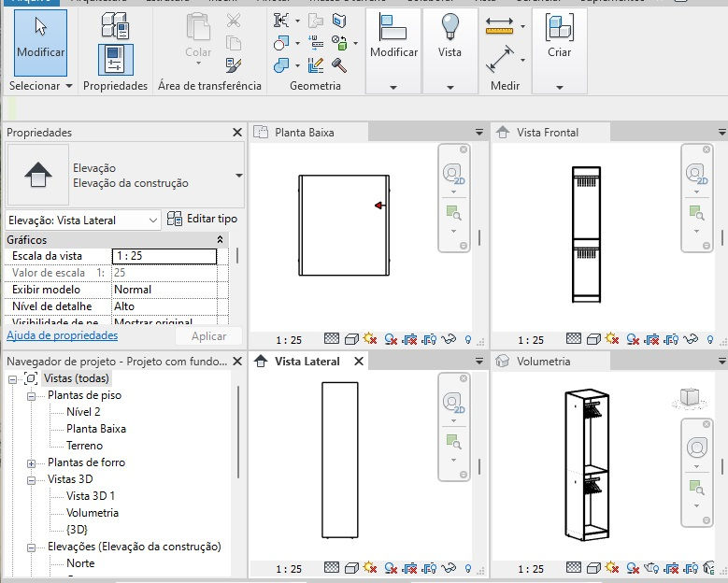This screenshot has height=583, width=728.
Task: Open the 'Elevação: Vista Lateral' combo box
Action: [83, 220]
